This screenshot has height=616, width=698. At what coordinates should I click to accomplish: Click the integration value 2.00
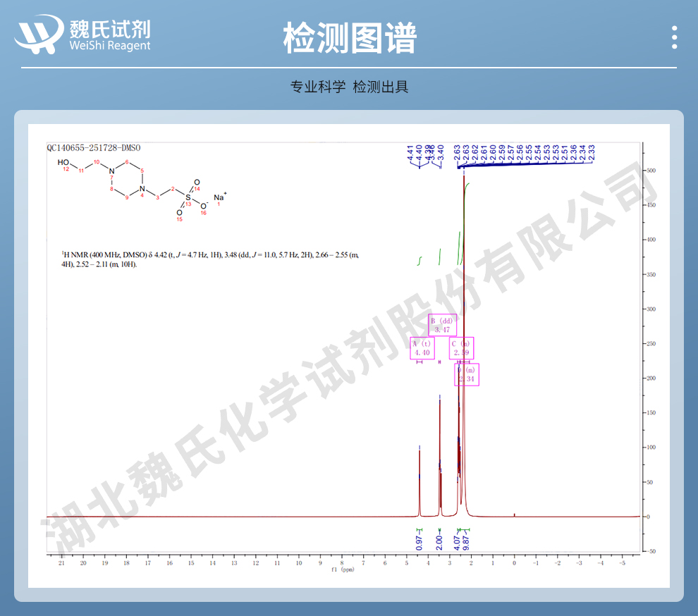439,543
